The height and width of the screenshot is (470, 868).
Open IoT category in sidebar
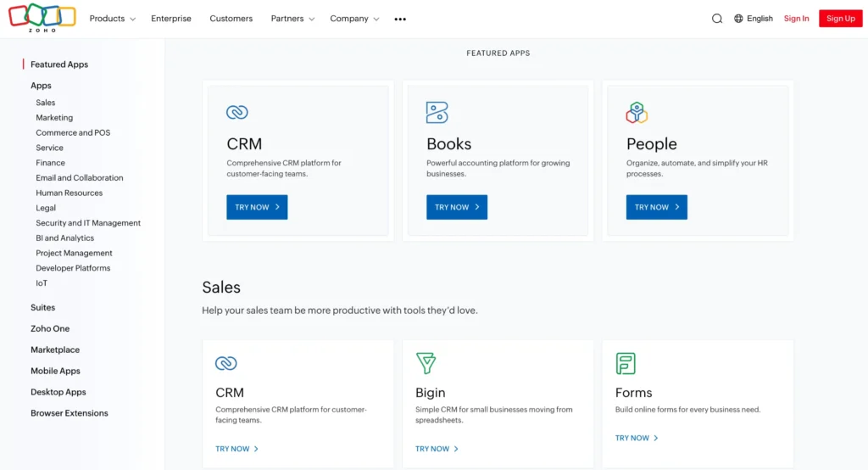pos(42,283)
